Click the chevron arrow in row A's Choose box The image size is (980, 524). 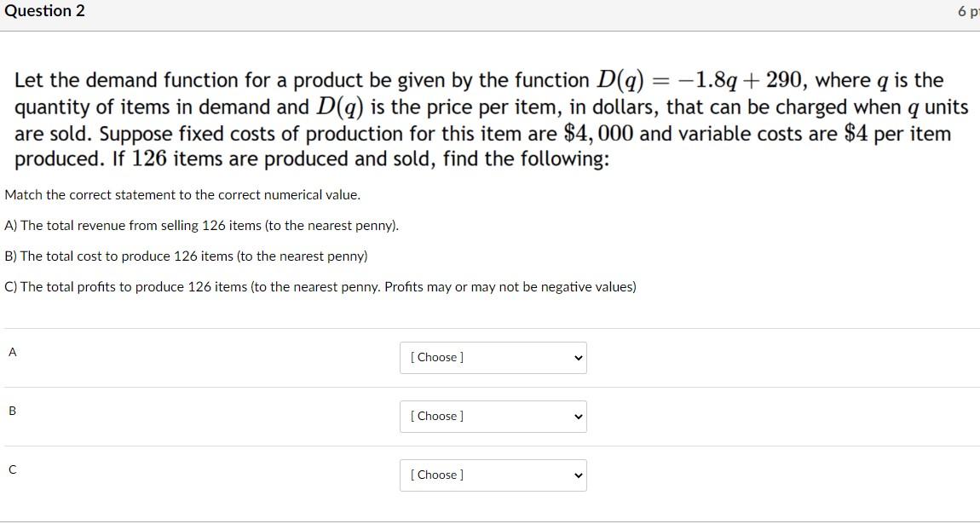(x=578, y=357)
